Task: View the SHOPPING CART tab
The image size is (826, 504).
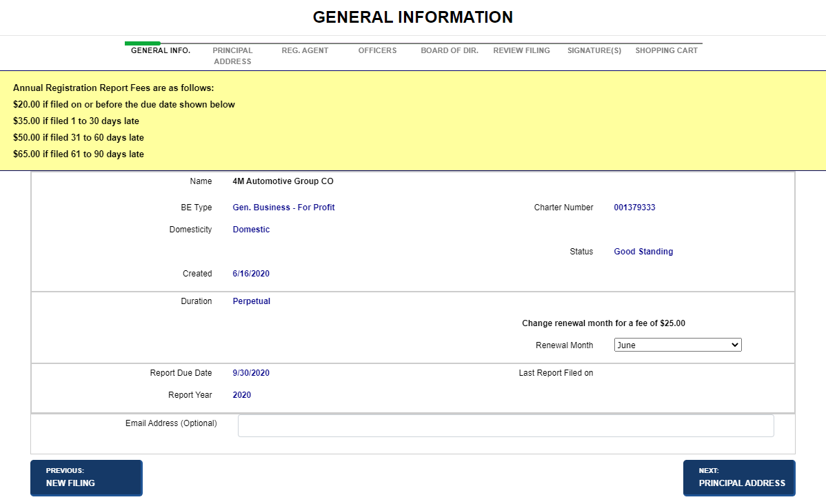Action: tap(666, 50)
